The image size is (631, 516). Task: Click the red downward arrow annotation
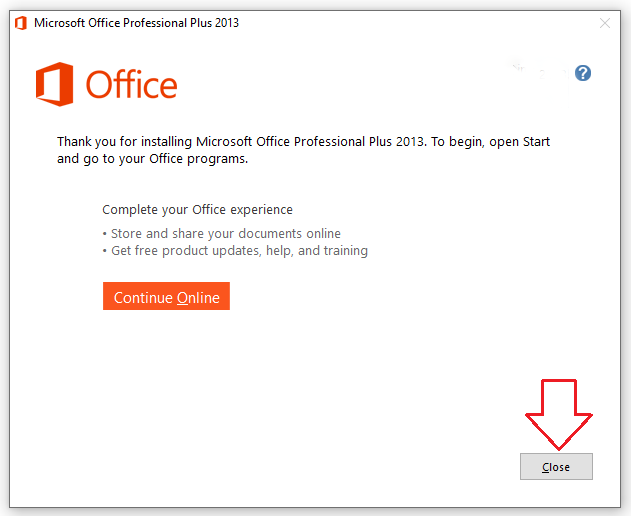557,412
